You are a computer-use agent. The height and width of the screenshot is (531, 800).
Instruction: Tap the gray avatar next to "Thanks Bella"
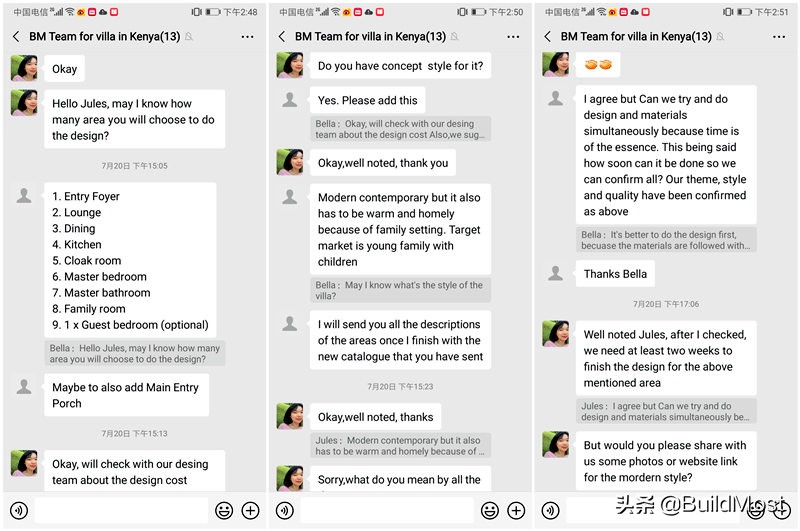[x=556, y=273]
